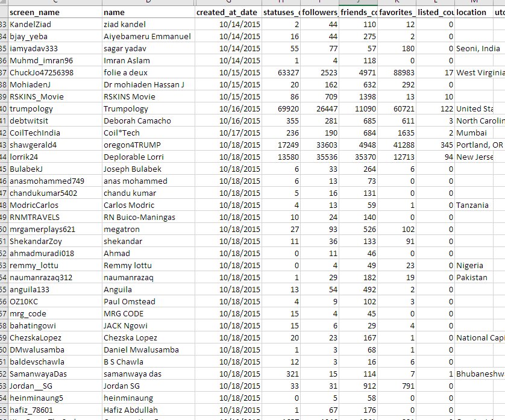
Task: Select name cell Hafiz Abdullah
Action: (x=148, y=410)
